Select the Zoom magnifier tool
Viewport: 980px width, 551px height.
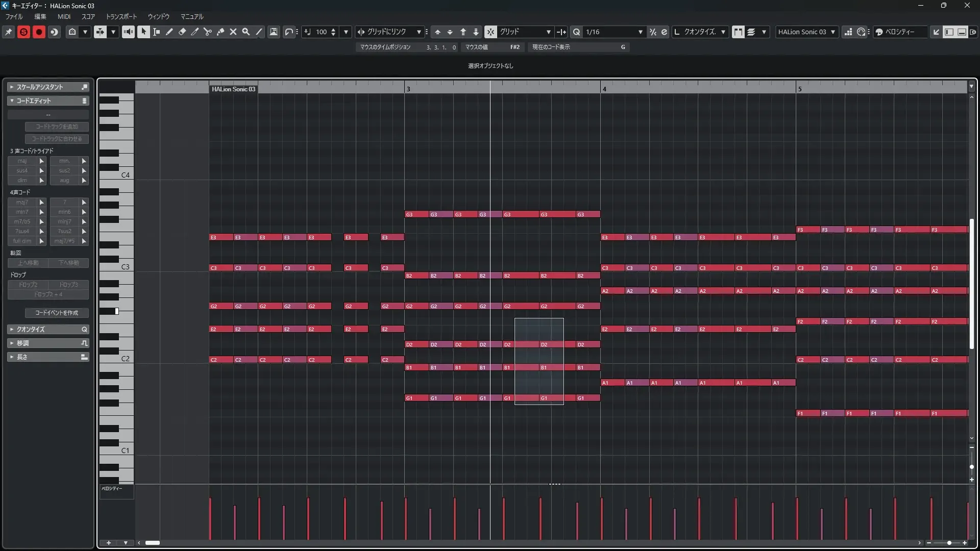246,32
